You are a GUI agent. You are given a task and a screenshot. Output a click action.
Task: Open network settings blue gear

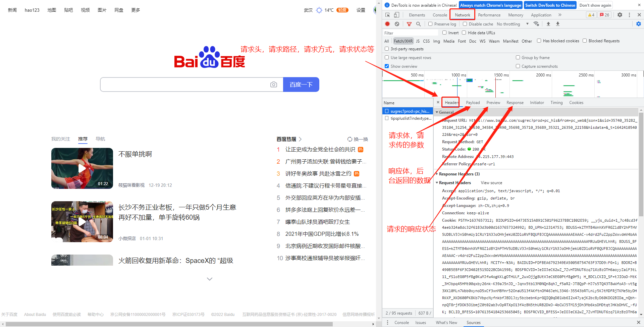tap(639, 24)
